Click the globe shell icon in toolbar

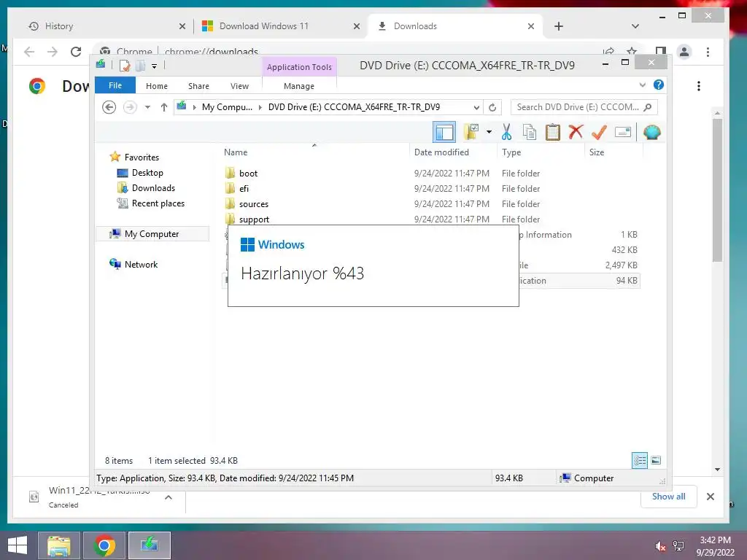click(651, 132)
